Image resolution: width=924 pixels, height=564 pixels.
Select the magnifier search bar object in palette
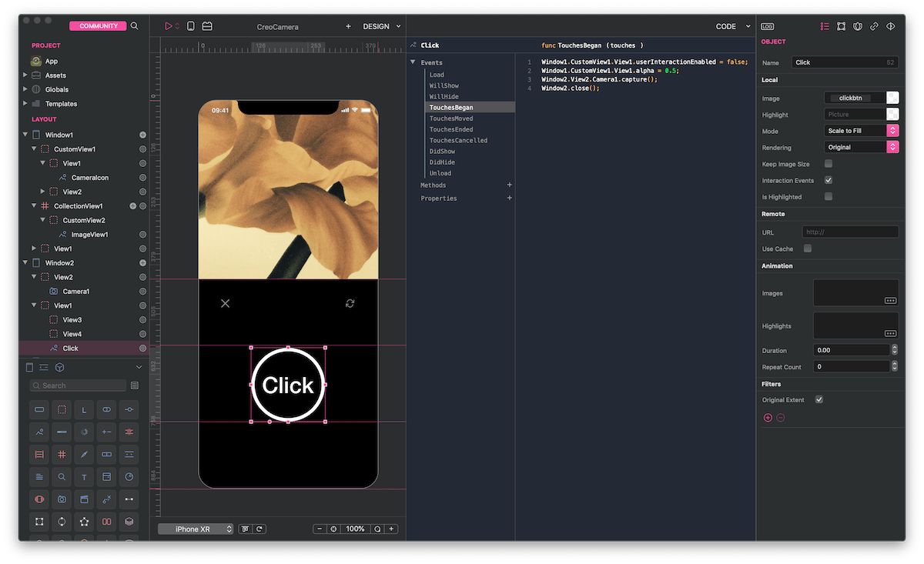point(62,477)
